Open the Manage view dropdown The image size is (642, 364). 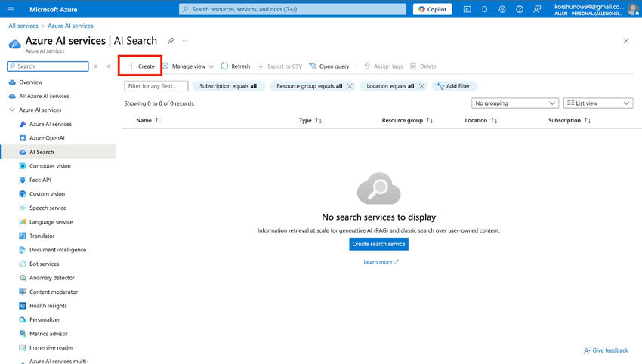tap(188, 66)
